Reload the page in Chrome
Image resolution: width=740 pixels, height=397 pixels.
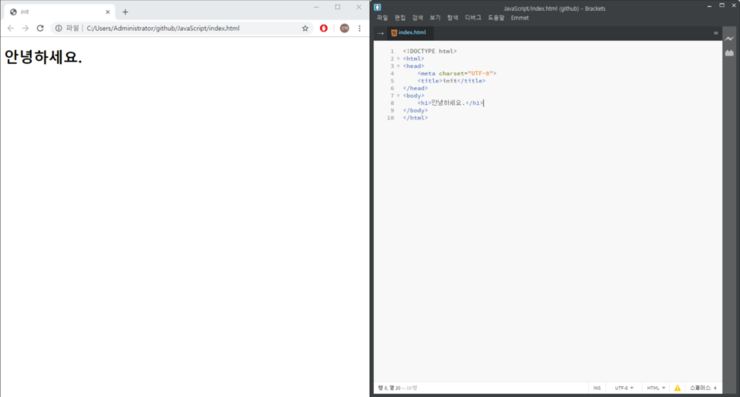[40, 28]
